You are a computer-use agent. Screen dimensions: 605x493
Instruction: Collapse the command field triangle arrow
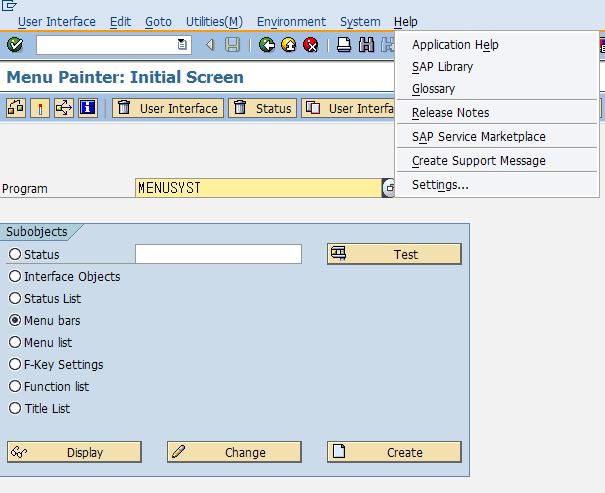[x=210, y=45]
